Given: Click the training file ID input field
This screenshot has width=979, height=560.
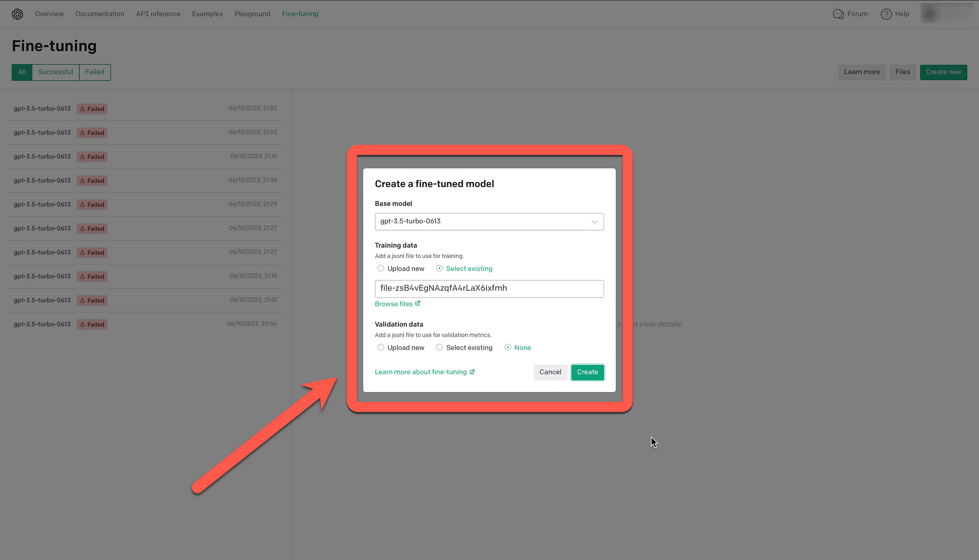Looking at the screenshot, I should pyautogui.click(x=489, y=288).
